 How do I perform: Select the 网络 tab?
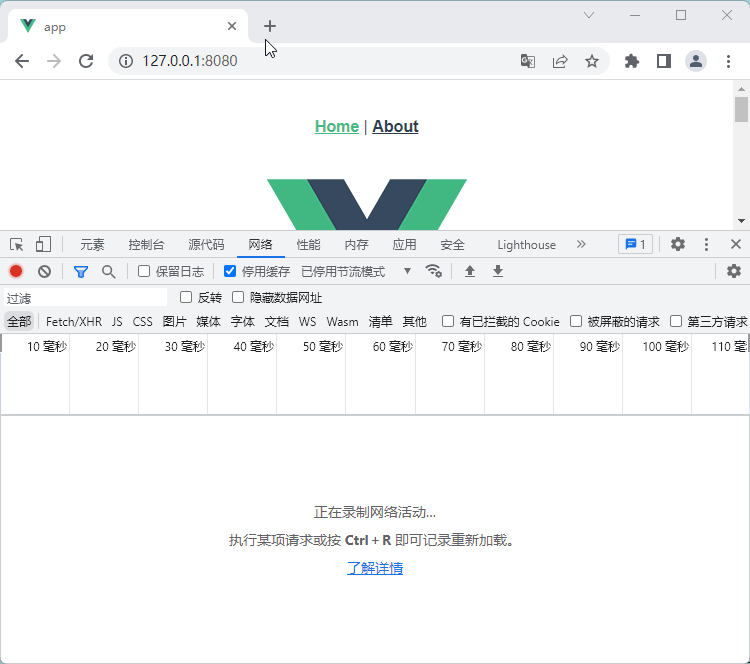[x=261, y=245]
